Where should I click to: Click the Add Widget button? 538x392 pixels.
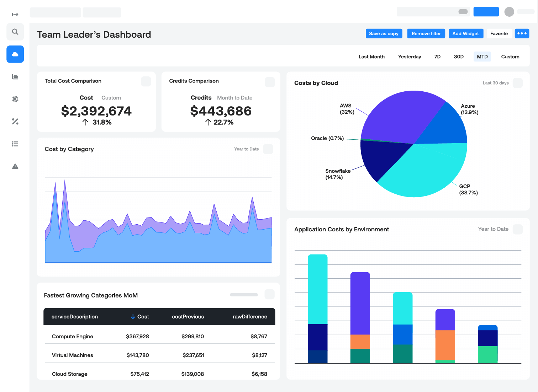click(x=465, y=33)
